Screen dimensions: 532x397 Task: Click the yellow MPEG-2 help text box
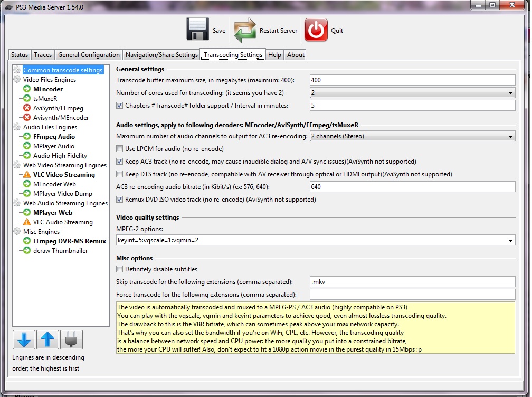[x=316, y=328]
